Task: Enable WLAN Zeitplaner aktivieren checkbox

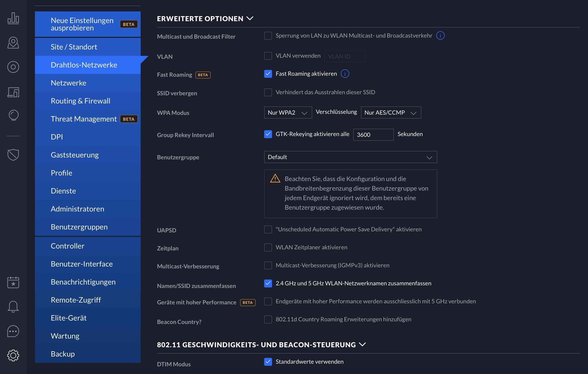Action: [268, 247]
